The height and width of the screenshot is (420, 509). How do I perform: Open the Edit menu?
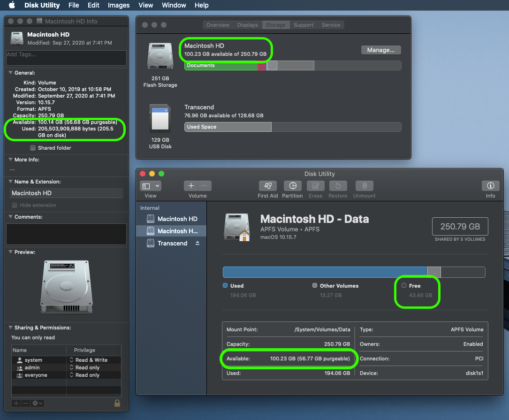[93, 5]
